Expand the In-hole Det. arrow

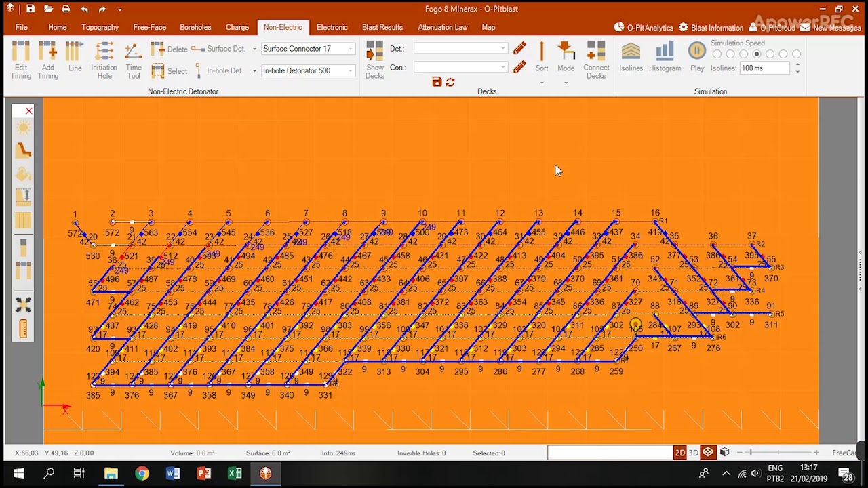coord(254,70)
